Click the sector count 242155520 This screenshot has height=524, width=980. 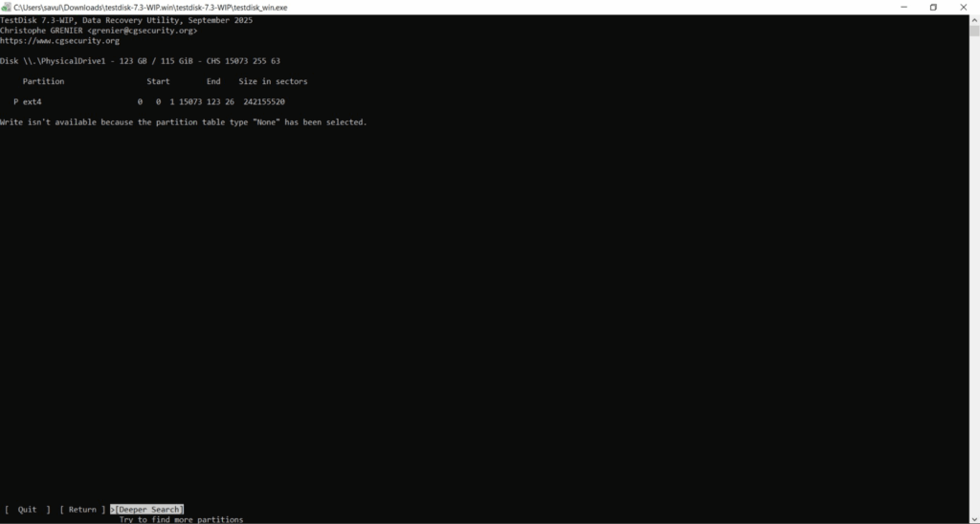point(264,101)
